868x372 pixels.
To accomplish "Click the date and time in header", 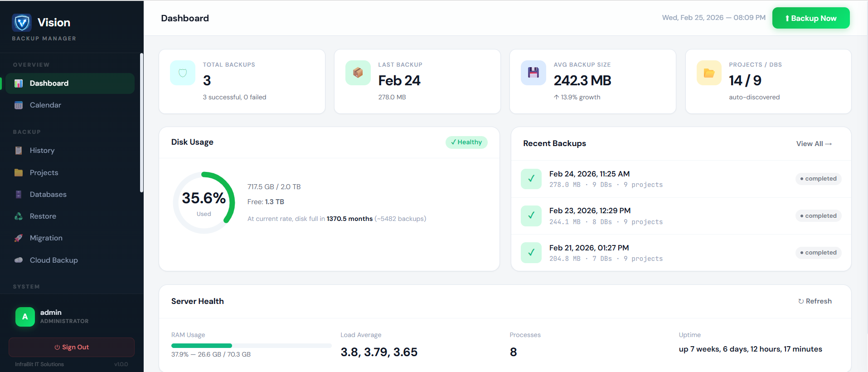I will [714, 18].
